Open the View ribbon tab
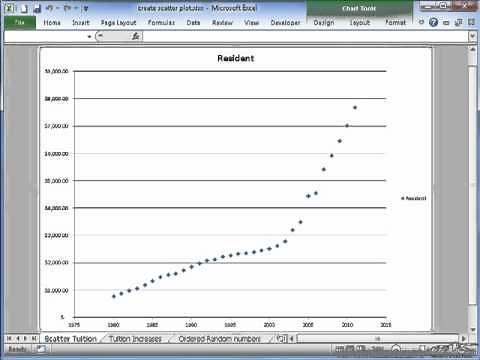The height and width of the screenshot is (360, 480). pyautogui.click(x=252, y=23)
